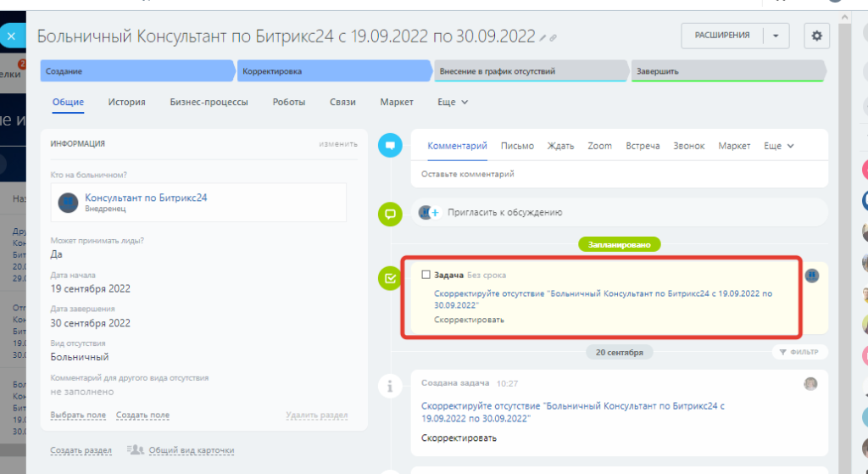Click the avatar on the planned task card
The width and height of the screenshot is (868, 474).
click(x=811, y=276)
